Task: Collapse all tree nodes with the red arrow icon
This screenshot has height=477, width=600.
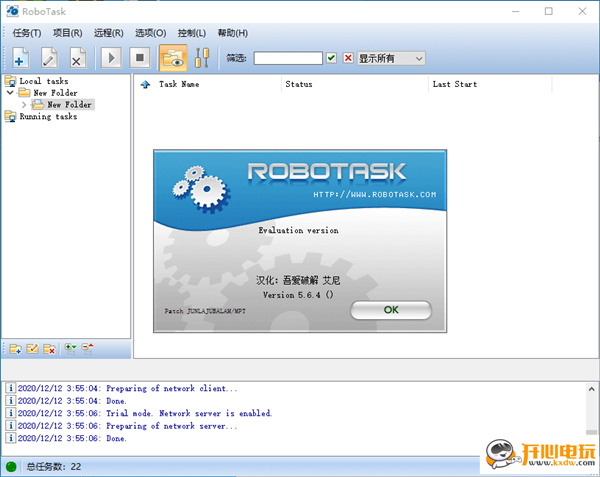Action: point(88,349)
